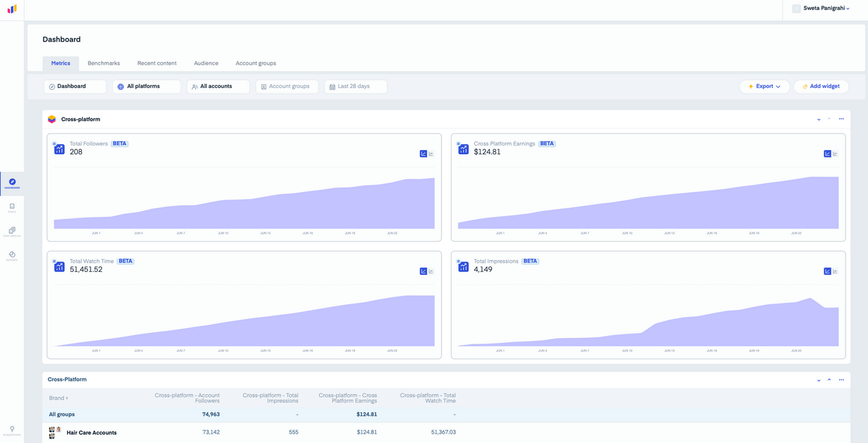Click the Cross-platform stacked layers icon
This screenshot has width=868, height=443.
tap(51, 119)
